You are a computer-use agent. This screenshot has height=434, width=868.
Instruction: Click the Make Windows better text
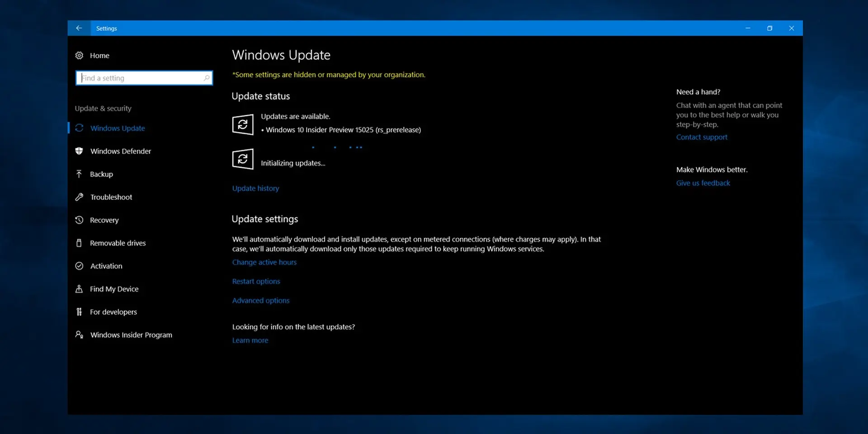[x=712, y=170]
